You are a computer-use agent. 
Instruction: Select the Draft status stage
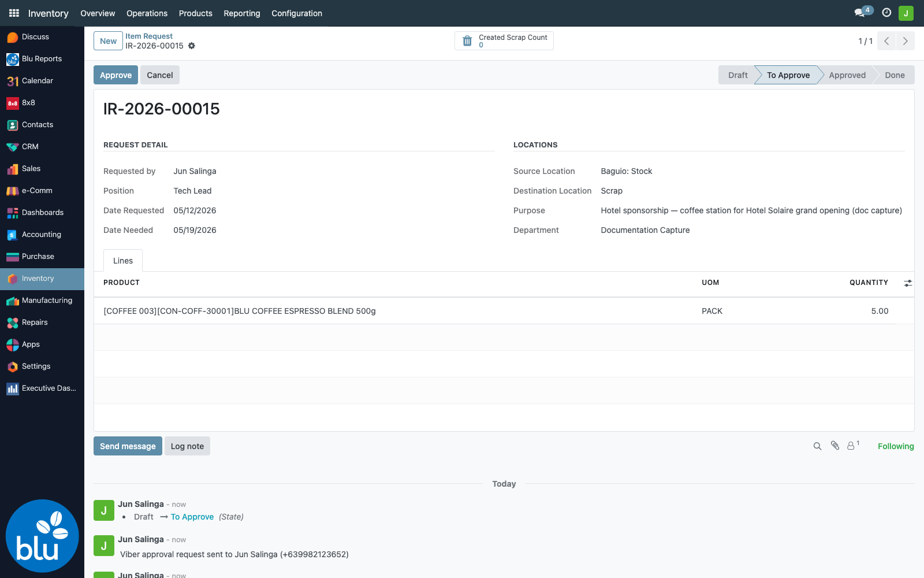(x=737, y=75)
